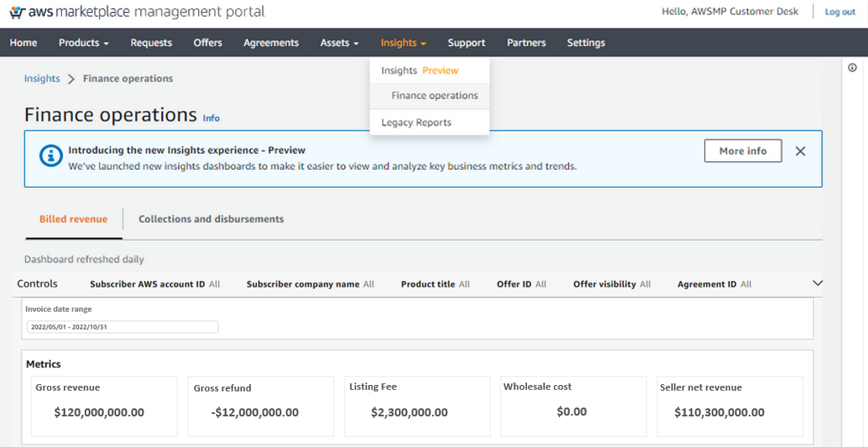Collapse the Controls panel chevron
The height and width of the screenshot is (447, 868).
click(x=817, y=284)
